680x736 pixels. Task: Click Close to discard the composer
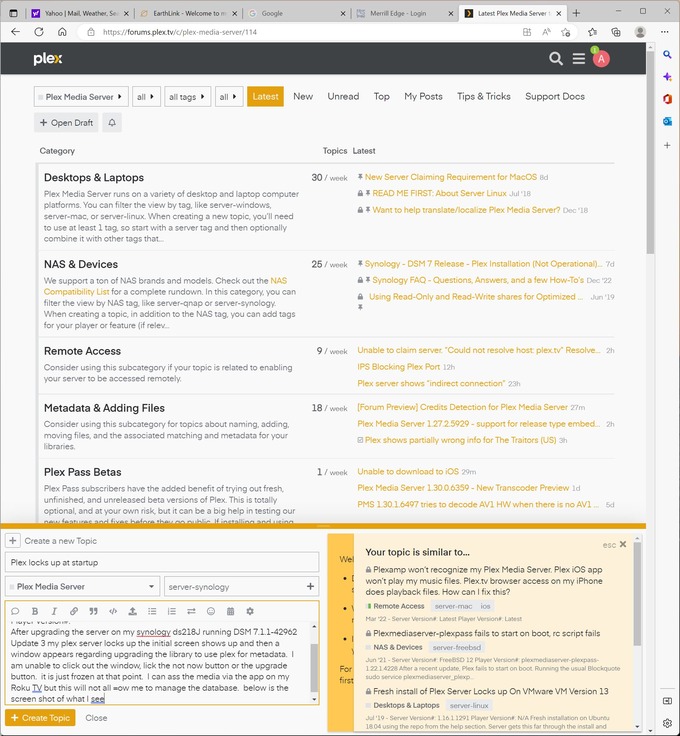[x=96, y=718]
